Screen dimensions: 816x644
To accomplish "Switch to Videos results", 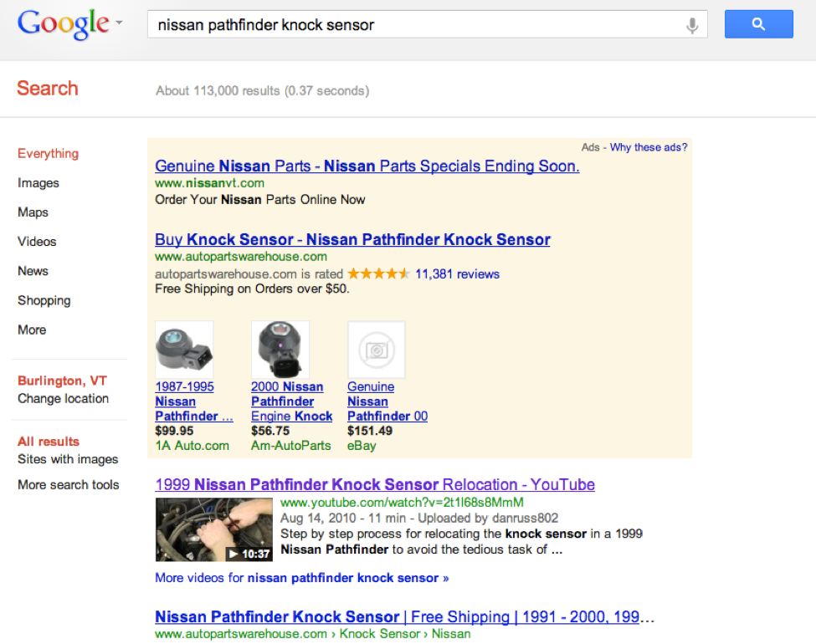I will pyautogui.click(x=37, y=242).
